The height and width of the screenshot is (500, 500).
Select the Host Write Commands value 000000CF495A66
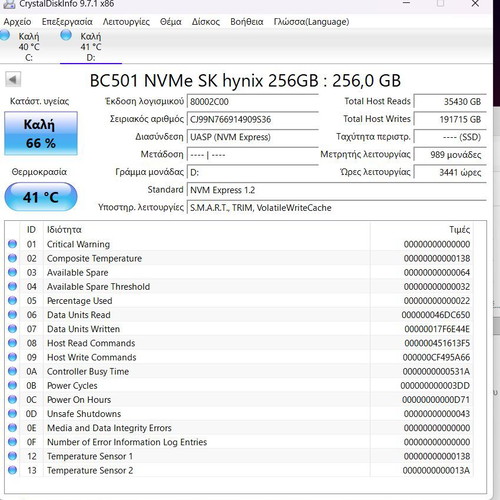436,357
